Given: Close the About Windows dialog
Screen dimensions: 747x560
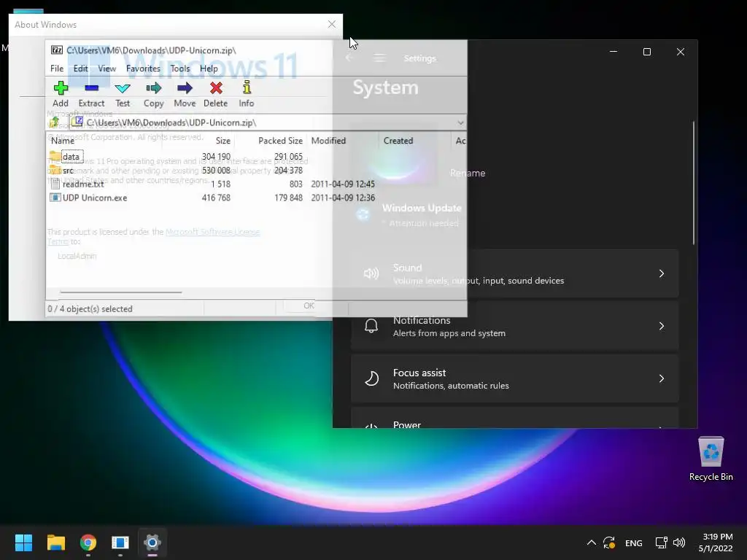Looking at the screenshot, I should [x=332, y=24].
